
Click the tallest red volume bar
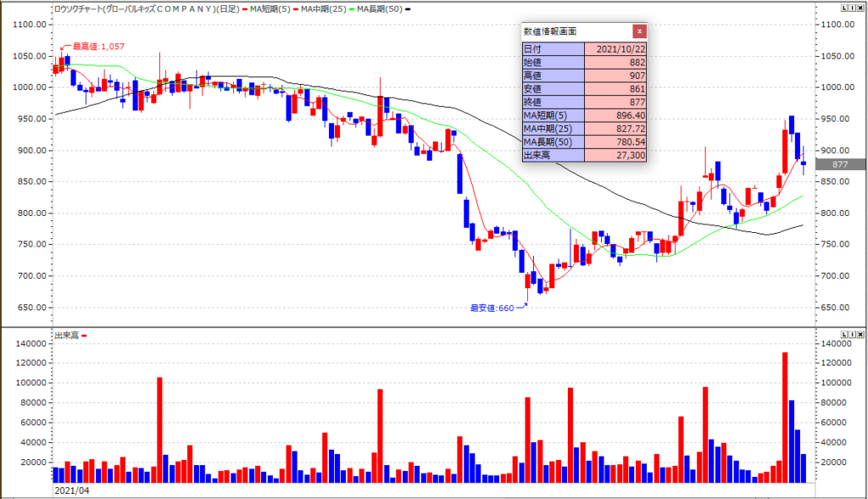[785, 417]
